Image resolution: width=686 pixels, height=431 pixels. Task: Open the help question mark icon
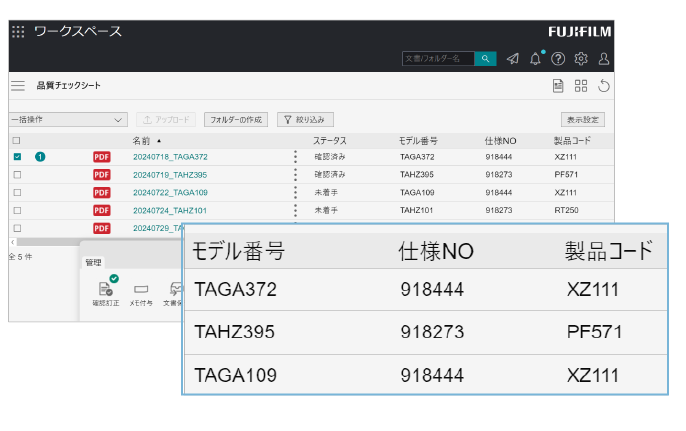pyautogui.click(x=558, y=59)
